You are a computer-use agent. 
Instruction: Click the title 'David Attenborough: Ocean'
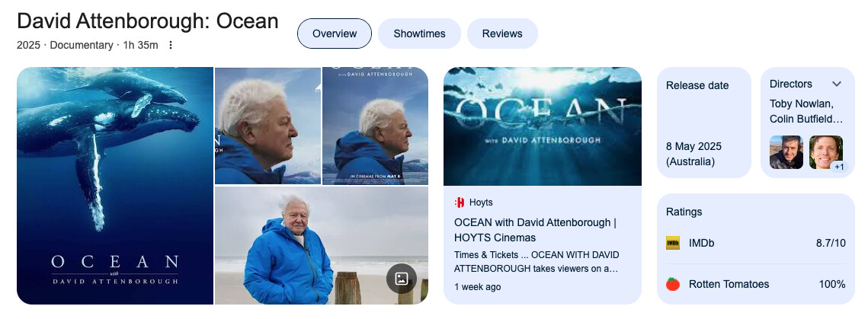148,21
